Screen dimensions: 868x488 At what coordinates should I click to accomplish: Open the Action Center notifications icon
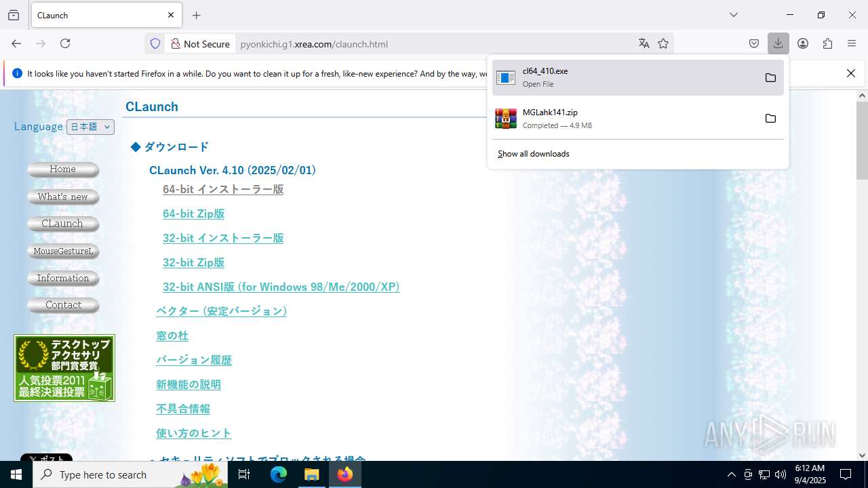click(846, 474)
